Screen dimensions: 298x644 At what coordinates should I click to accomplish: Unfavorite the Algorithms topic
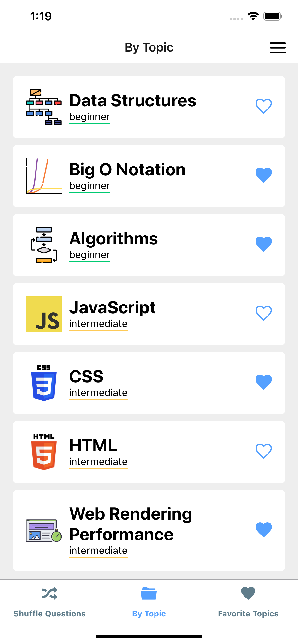pos(263,244)
